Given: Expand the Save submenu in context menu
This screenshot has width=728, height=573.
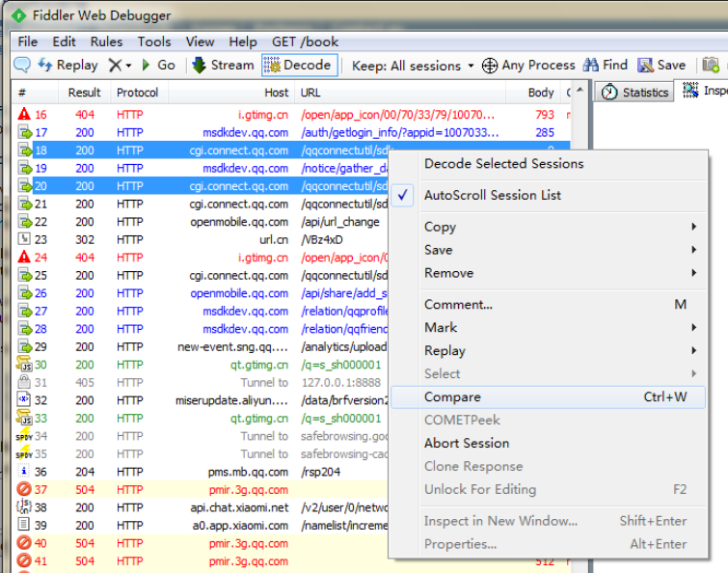Looking at the screenshot, I should click(x=548, y=250).
